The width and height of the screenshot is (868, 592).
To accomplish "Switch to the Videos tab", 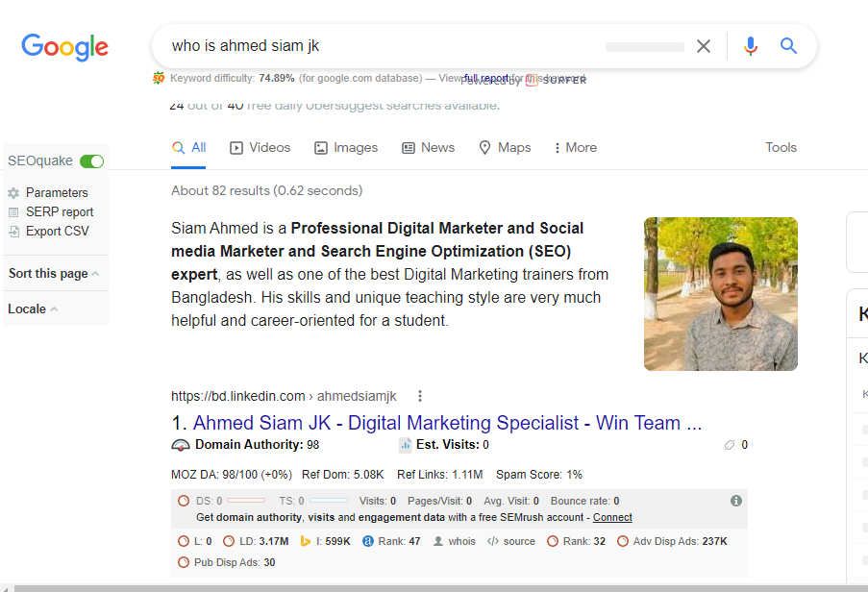I will (260, 148).
